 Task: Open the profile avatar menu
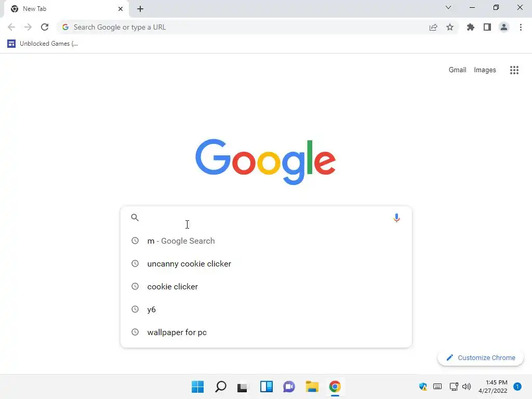[x=504, y=27]
